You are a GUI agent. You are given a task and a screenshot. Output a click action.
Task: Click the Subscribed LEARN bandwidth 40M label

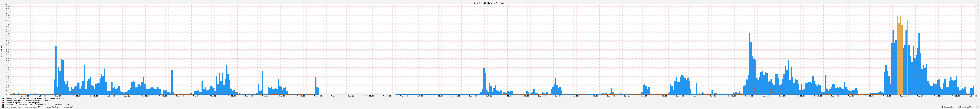961,107
